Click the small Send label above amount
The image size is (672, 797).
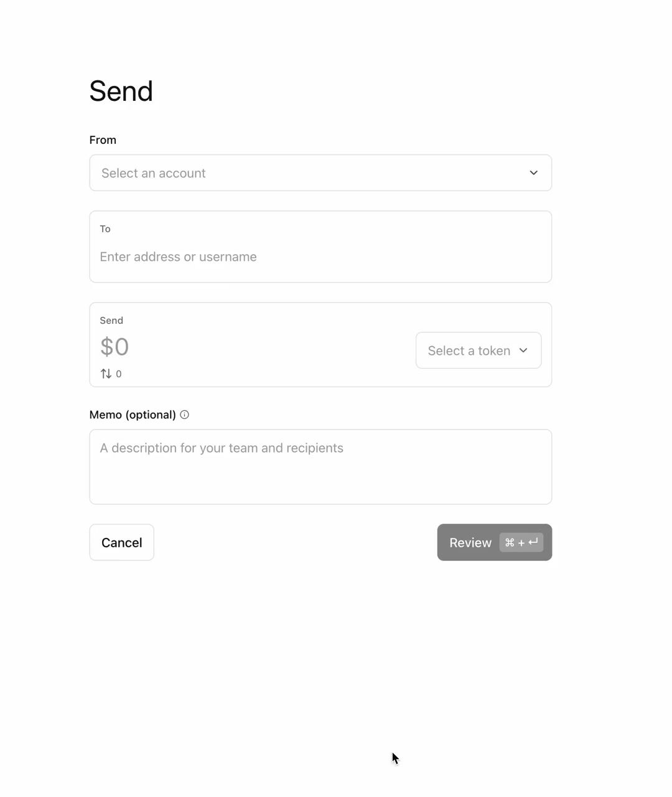(x=111, y=321)
